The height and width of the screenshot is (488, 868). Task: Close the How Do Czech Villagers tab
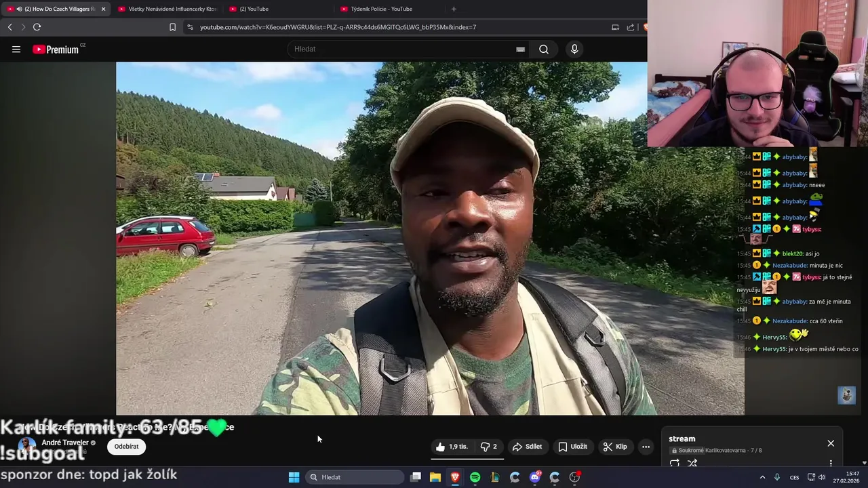tap(103, 9)
